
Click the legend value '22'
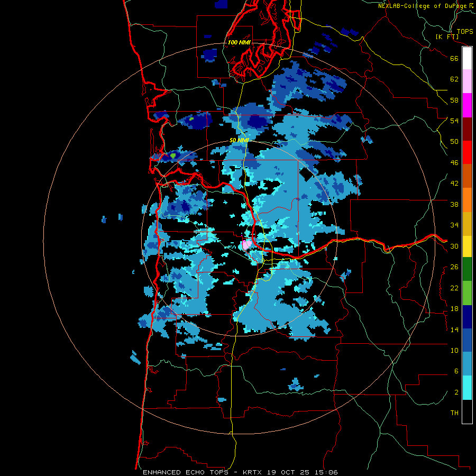pyautogui.click(x=454, y=288)
